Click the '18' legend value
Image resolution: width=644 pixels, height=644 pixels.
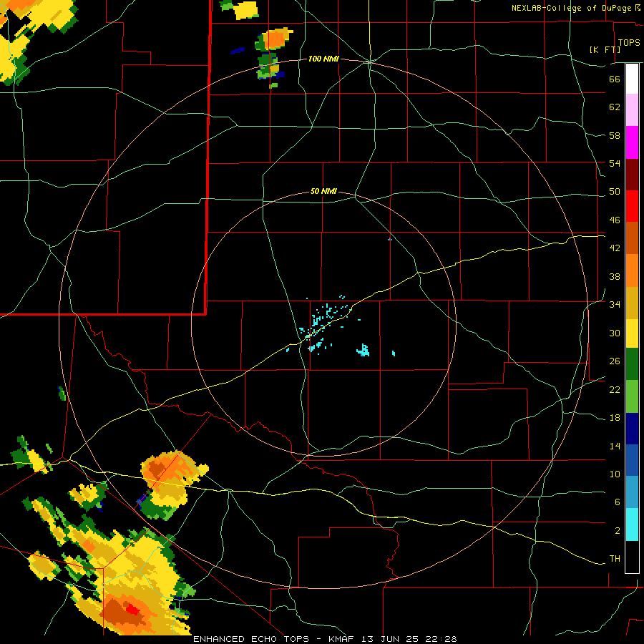615,418
